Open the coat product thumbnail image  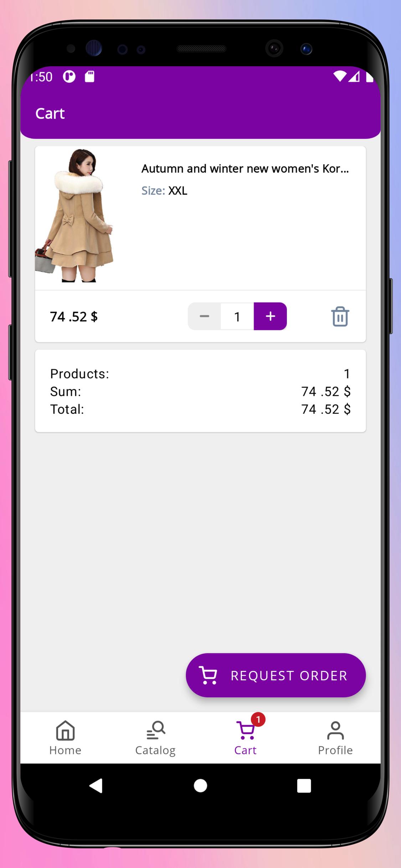pyautogui.click(x=74, y=216)
